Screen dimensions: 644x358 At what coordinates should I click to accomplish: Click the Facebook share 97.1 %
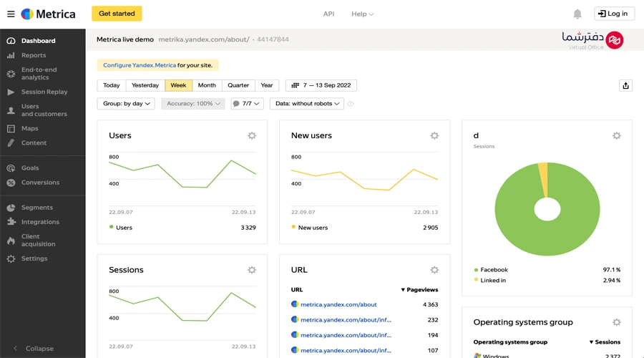pyautogui.click(x=612, y=270)
